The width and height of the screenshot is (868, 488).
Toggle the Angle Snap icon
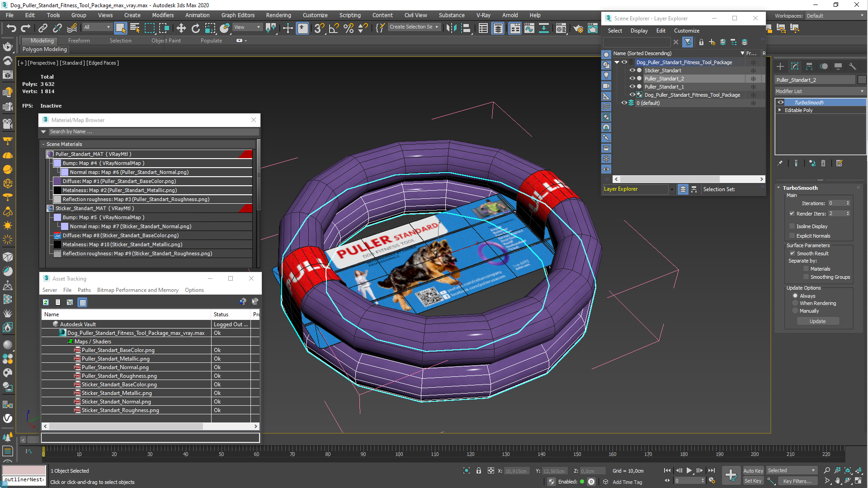tap(334, 28)
